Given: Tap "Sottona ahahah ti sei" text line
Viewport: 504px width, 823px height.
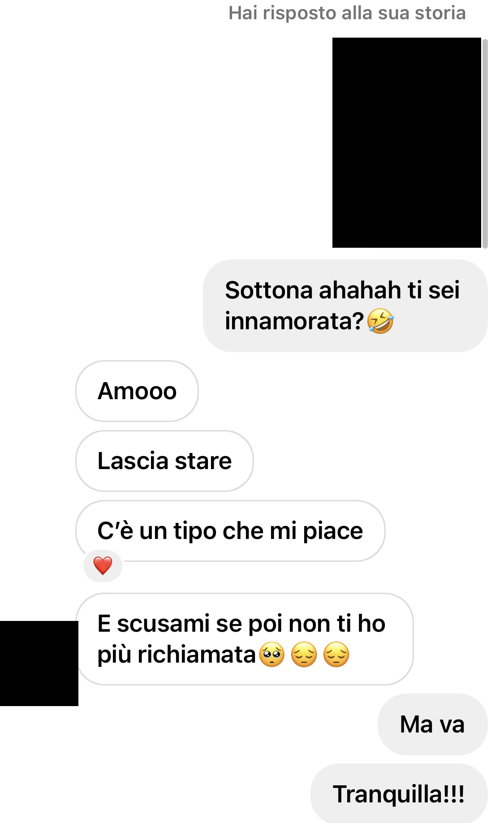Looking at the screenshot, I should coord(342,290).
